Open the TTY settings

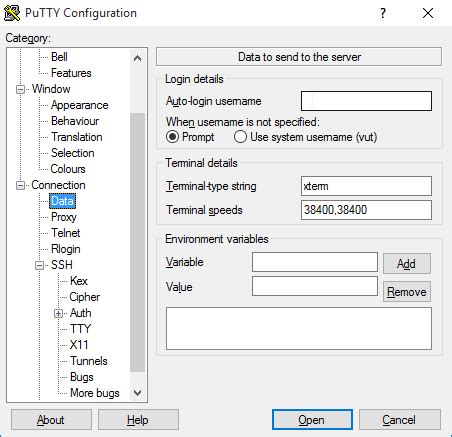click(80, 329)
